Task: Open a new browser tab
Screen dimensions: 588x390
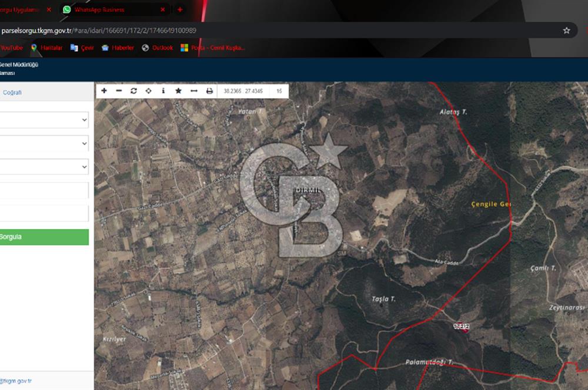Action: point(180,9)
